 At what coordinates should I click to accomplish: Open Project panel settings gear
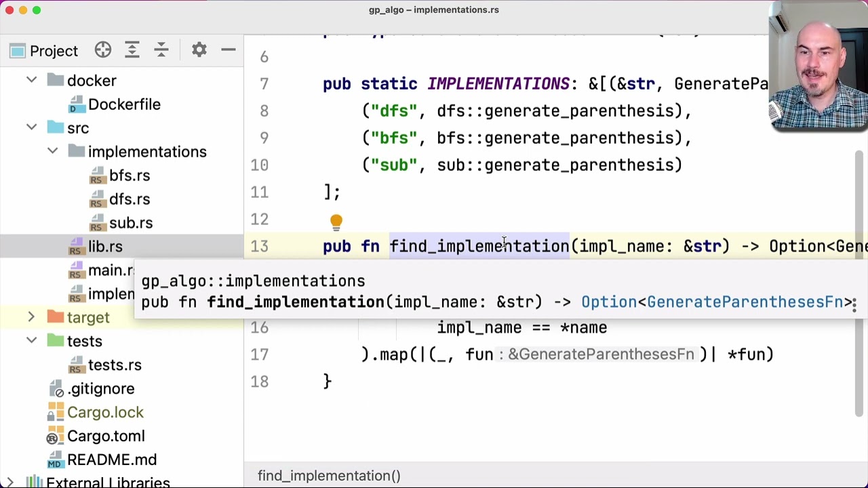pos(199,50)
